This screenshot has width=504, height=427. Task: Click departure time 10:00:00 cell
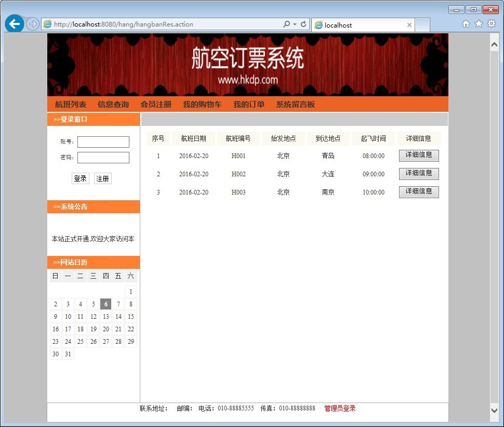point(374,192)
